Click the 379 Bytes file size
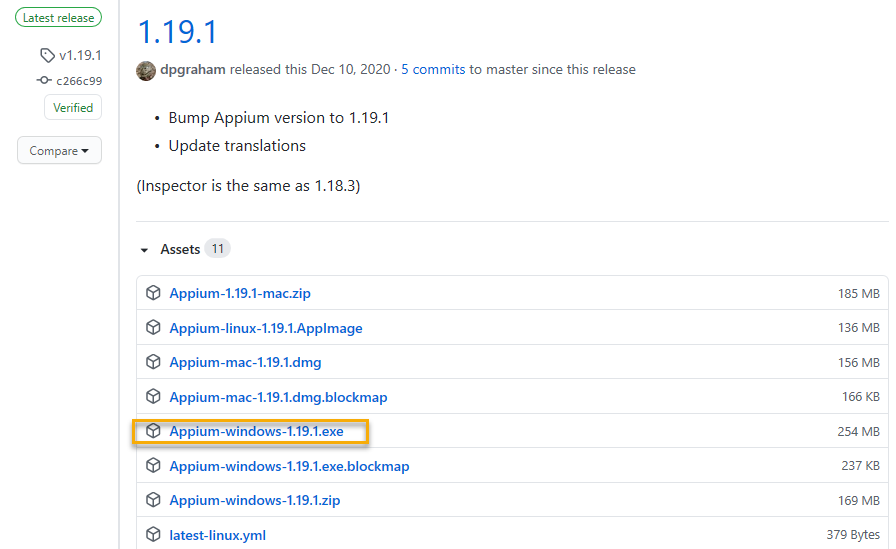 [x=853, y=535]
